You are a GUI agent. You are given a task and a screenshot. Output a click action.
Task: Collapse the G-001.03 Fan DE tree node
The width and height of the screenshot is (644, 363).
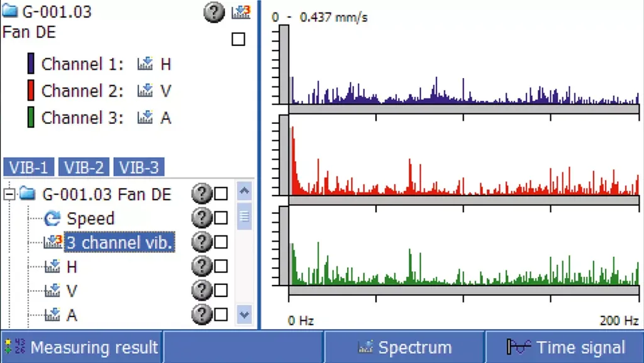pyautogui.click(x=9, y=194)
